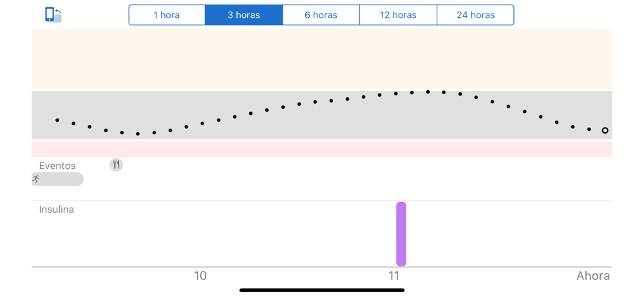This screenshot has height=298, width=644.
Task: Click the 10 hour axis label
Action: click(200, 276)
